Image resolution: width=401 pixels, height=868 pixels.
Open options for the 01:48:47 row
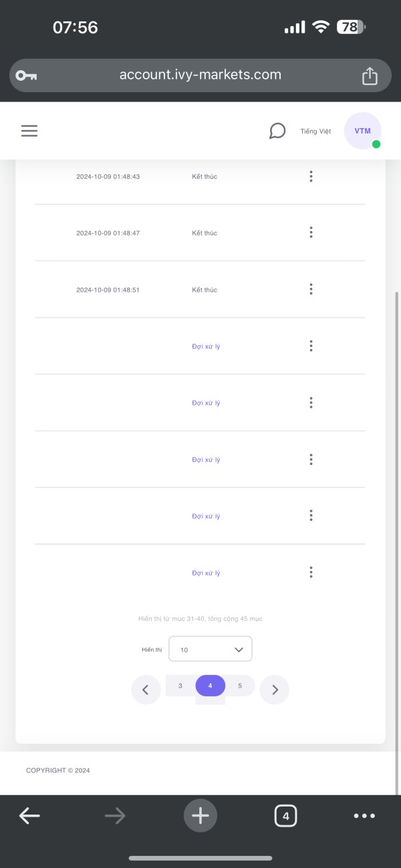pyautogui.click(x=311, y=233)
